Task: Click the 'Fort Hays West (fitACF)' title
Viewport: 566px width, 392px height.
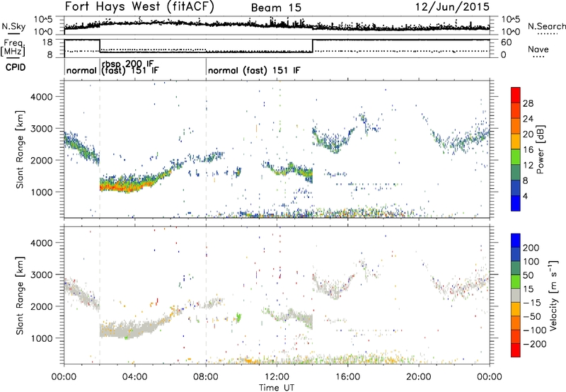Action: [x=139, y=7]
